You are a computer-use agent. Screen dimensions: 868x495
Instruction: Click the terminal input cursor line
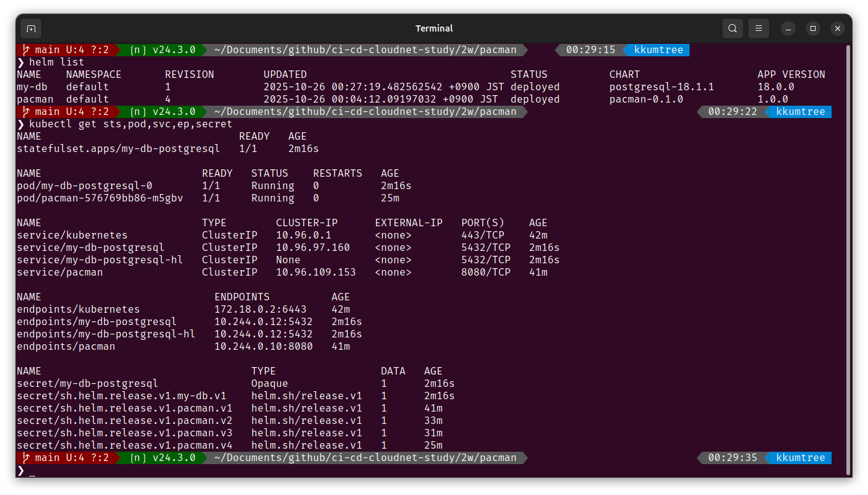32,471
